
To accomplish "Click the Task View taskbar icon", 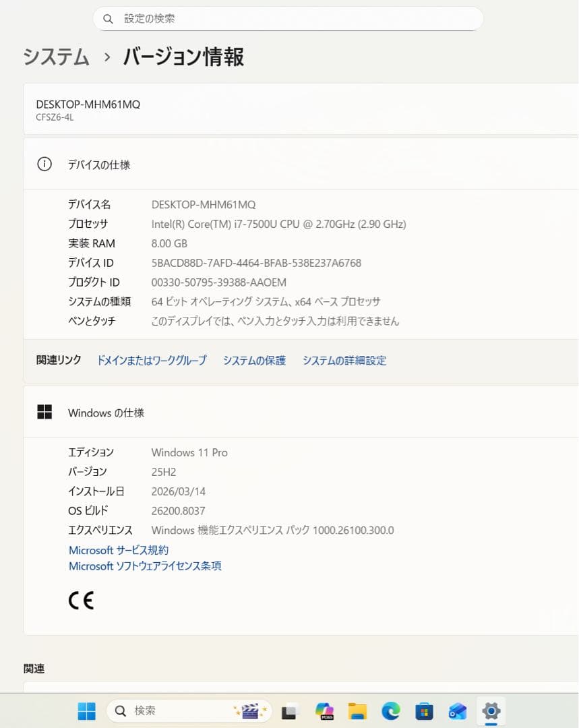I will click(x=290, y=710).
